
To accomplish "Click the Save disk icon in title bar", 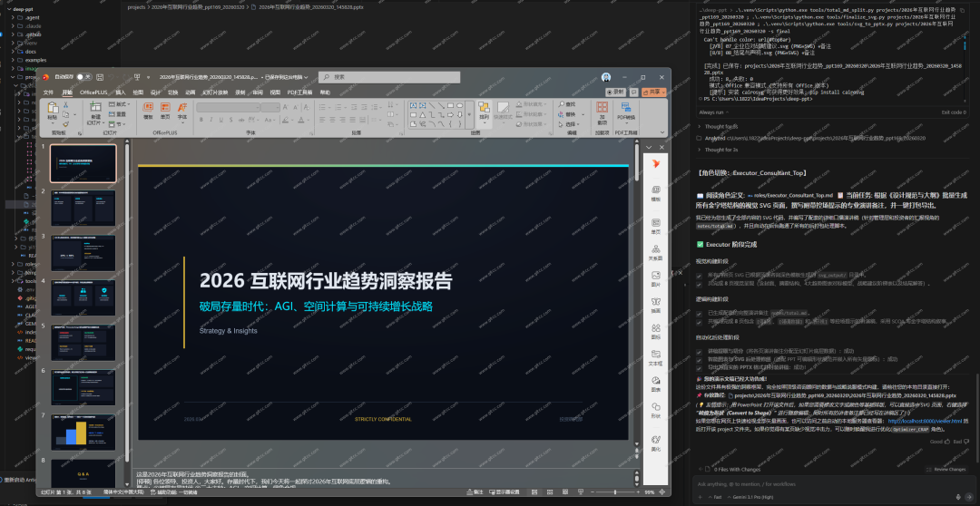I will [101, 77].
